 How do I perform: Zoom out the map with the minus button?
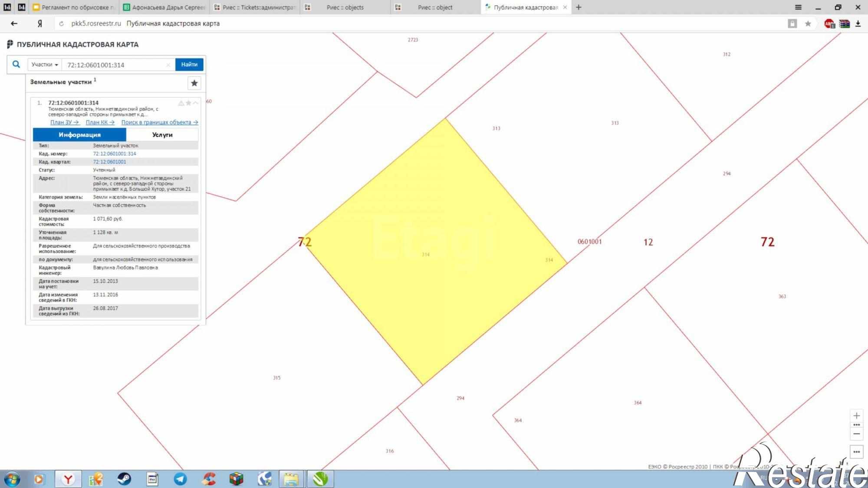click(x=856, y=434)
